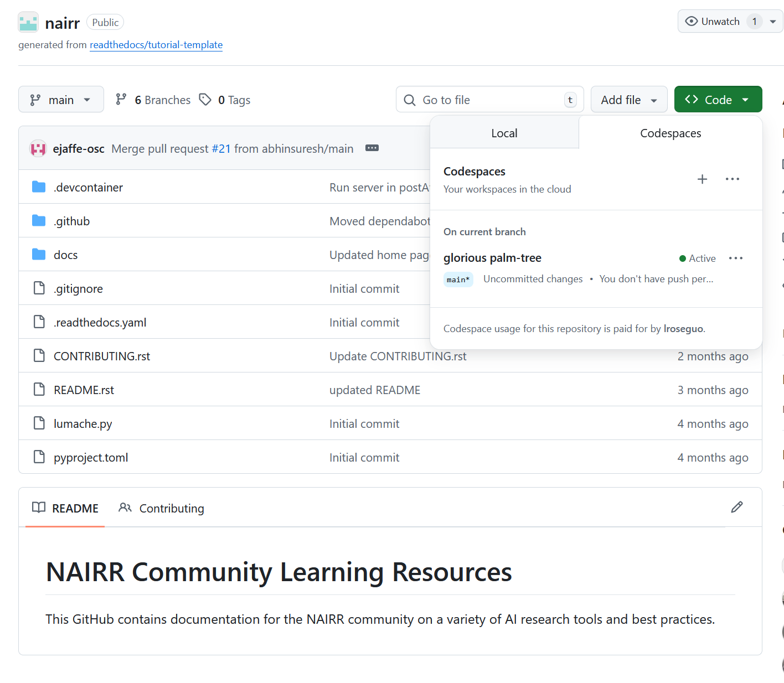The height and width of the screenshot is (683, 784).
Task: Open the 'Updated home pag' commit message
Action: [x=380, y=255]
